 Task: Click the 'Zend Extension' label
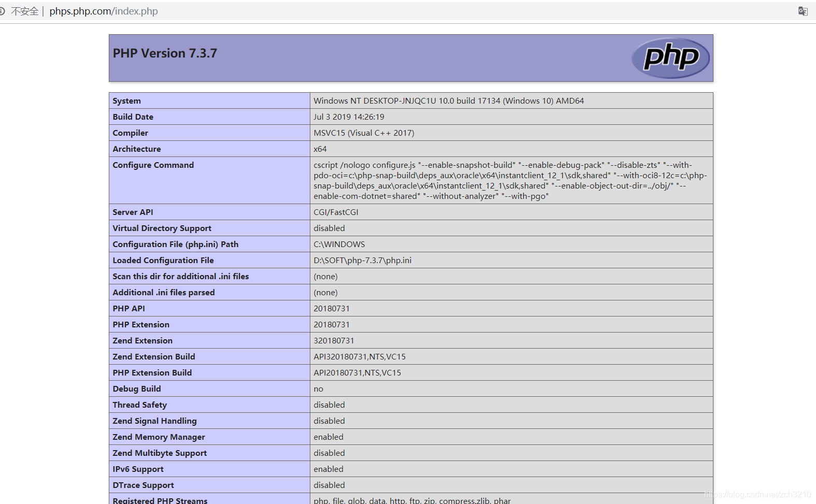(x=142, y=340)
